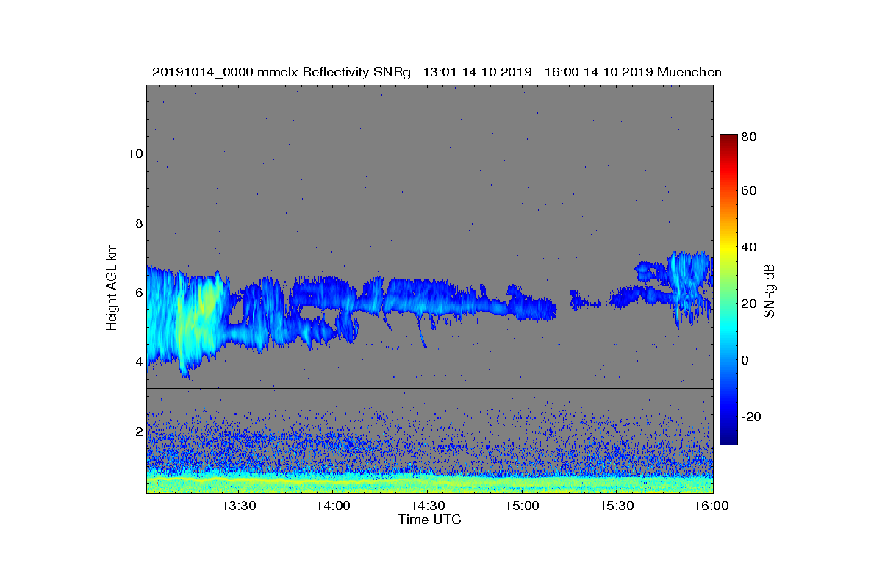Click the colorbar value 40
The height and width of the screenshot is (588, 882).
pyautogui.click(x=750, y=247)
